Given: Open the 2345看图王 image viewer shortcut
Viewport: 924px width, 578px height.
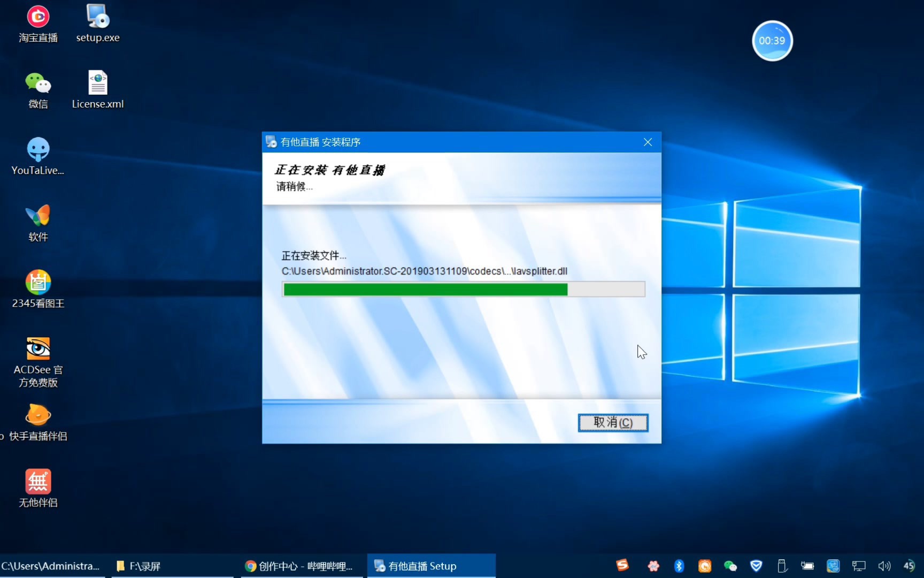Looking at the screenshot, I should [x=38, y=290].
